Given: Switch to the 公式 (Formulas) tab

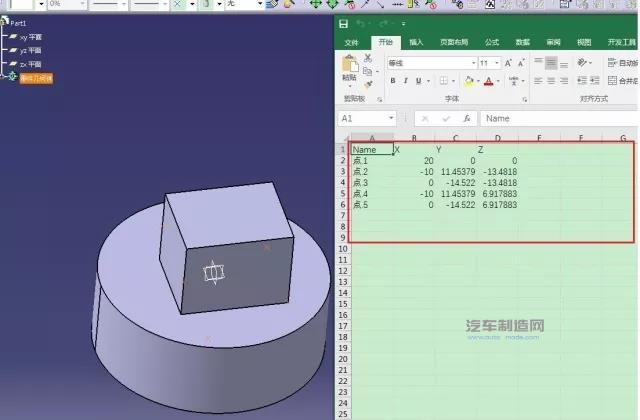Looking at the screenshot, I should point(492,42).
